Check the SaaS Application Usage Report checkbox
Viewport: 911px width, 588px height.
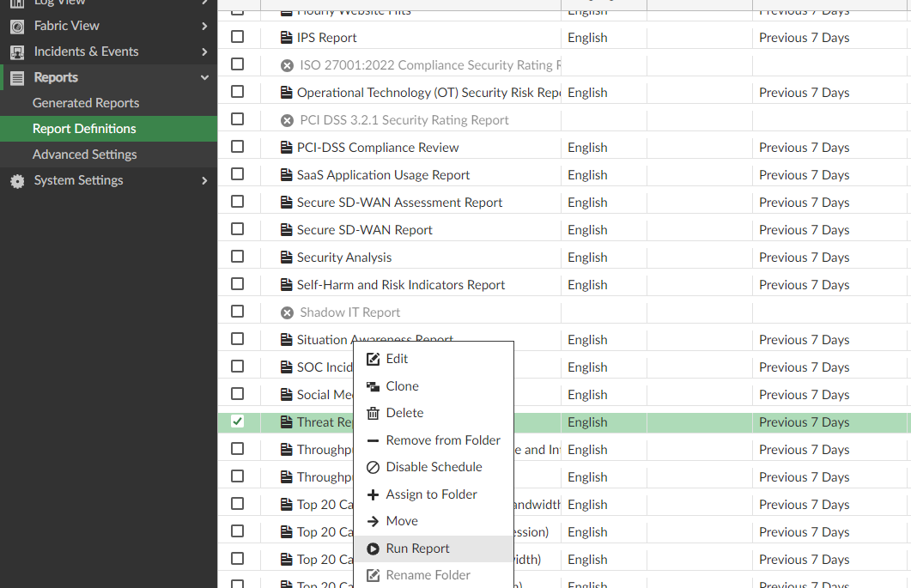coord(237,173)
